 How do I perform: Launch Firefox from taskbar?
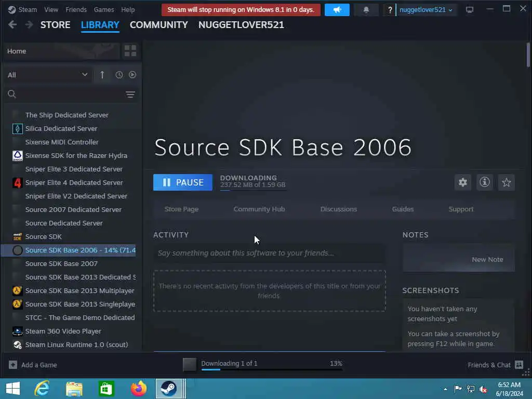pos(138,389)
